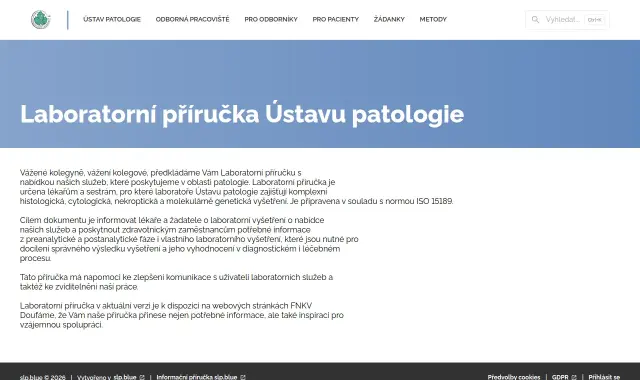Click the paragraph starting 'Cílem dokumentu'

click(189, 239)
